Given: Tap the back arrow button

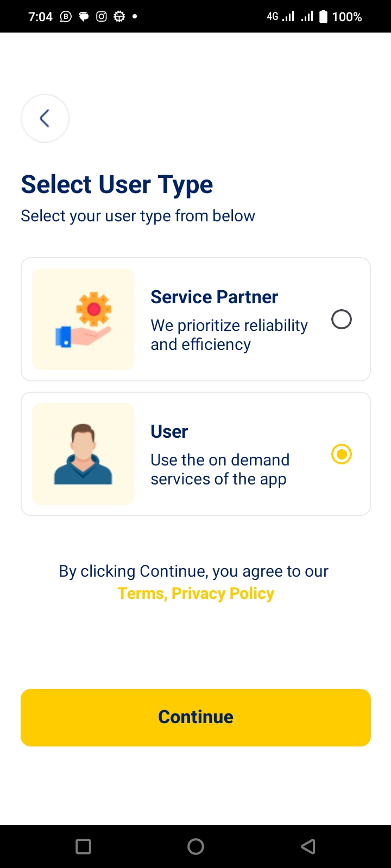Looking at the screenshot, I should 45,118.
